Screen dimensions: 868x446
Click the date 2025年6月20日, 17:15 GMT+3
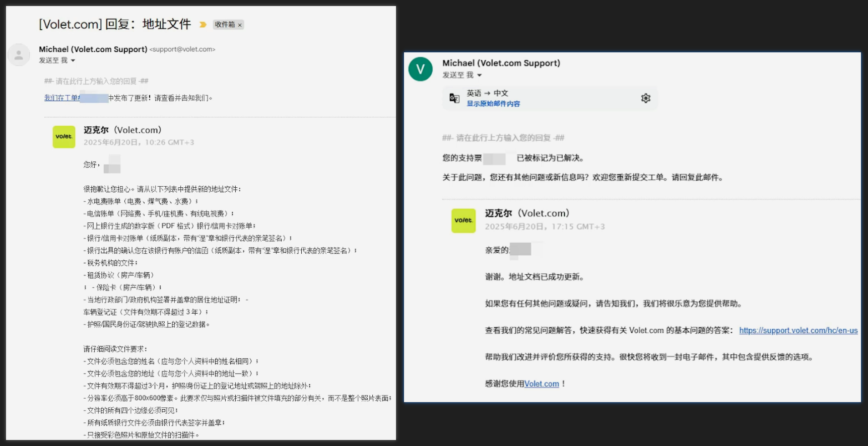coord(545,227)
